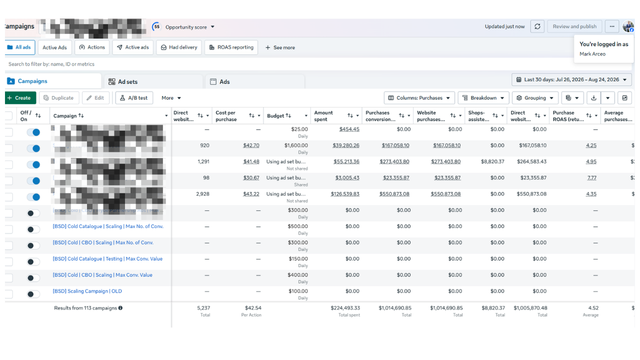640x360 pixels.
Task: Turn off the campaign with $1,600.00 budget
Action: point(33,149)
